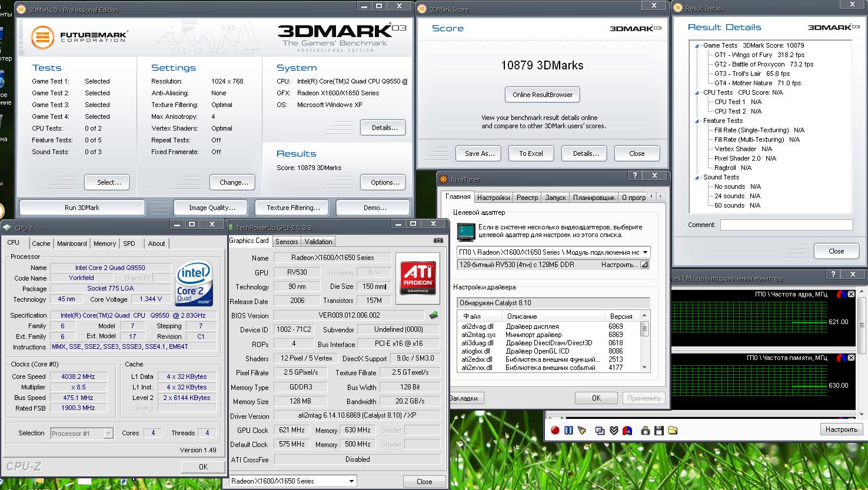This screenshot has height=490, width=868.
Task: Select atioglxx.dll row in driver list
Action: [x=547, y=351]
